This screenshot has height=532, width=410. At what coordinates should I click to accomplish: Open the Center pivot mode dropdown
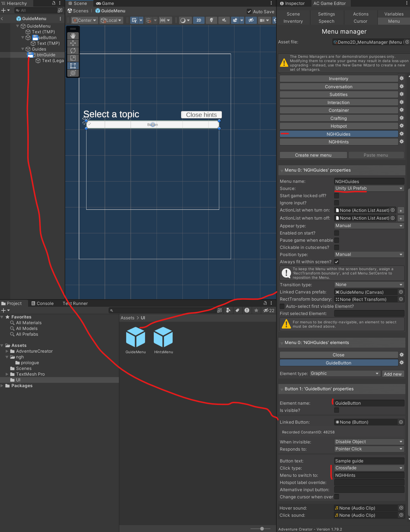click(x=84, y=20)
